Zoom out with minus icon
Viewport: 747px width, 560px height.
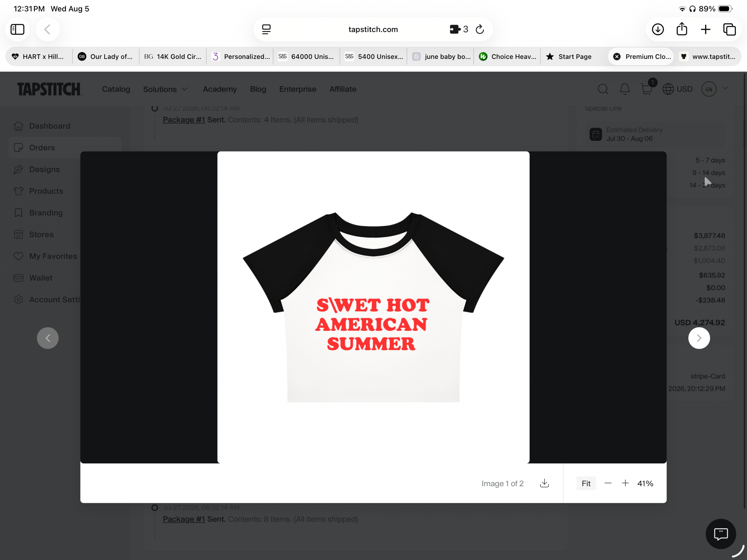pos(608,483)
